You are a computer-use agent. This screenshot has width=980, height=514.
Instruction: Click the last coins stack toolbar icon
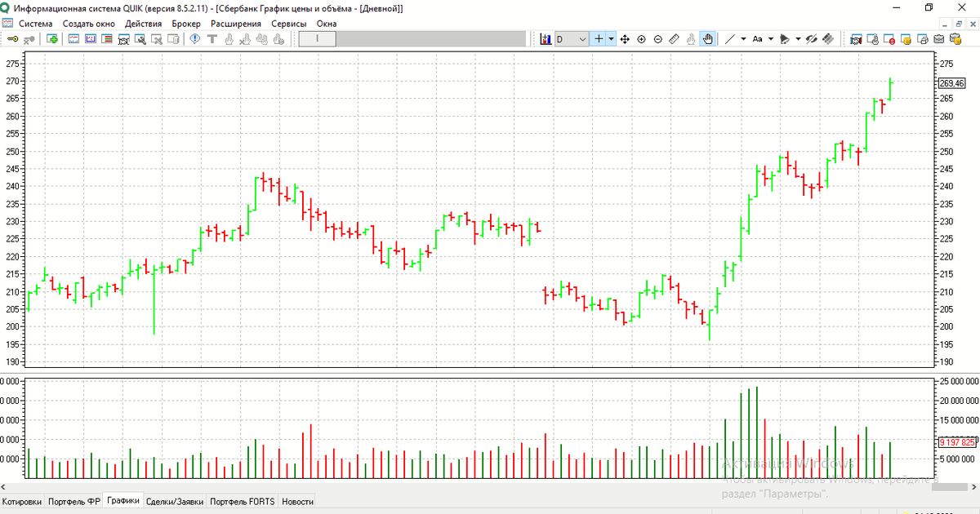click(954, 38)
